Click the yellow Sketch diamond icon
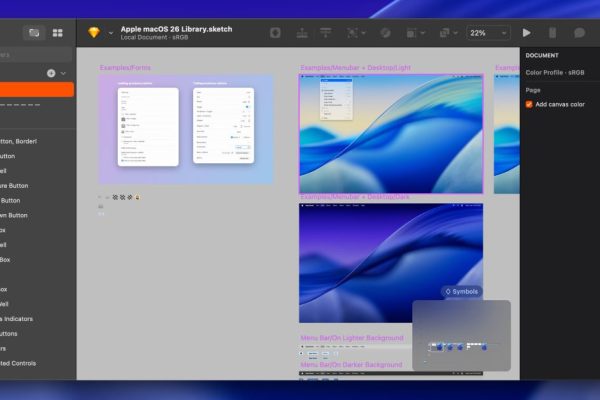This screenshot has width=600, height=400. click(x=94, y=33)
